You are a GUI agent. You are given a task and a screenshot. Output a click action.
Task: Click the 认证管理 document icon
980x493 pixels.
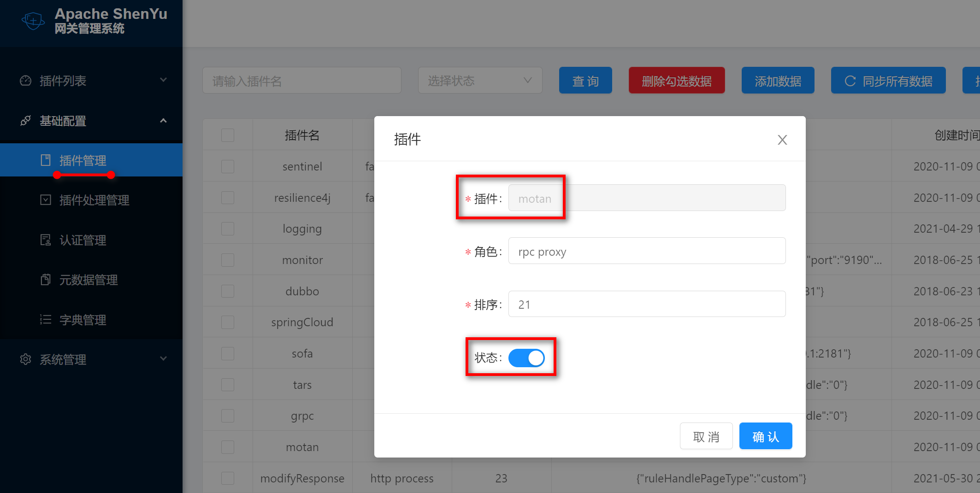46,240
